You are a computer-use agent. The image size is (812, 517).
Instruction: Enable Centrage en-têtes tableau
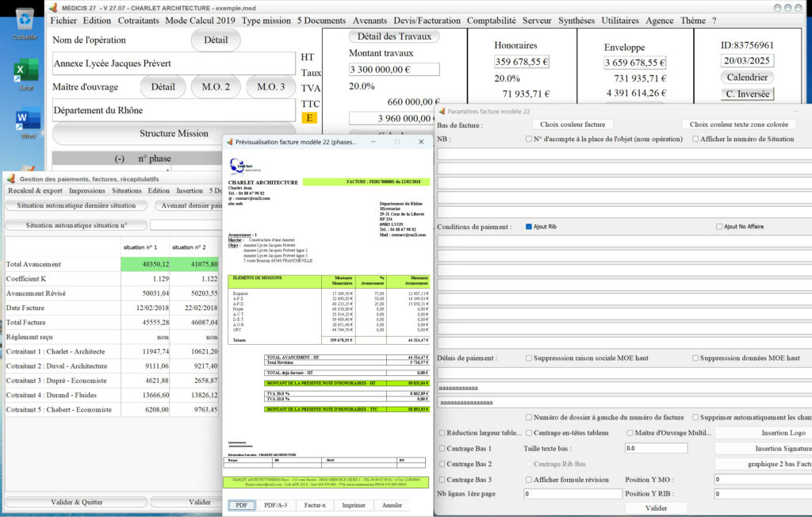tap(529, 433)
